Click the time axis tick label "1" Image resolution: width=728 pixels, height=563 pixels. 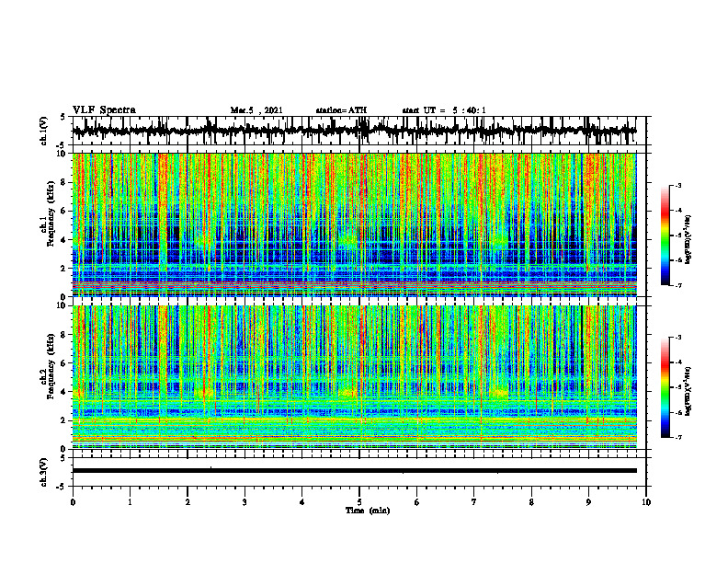(x=130, y=502)
